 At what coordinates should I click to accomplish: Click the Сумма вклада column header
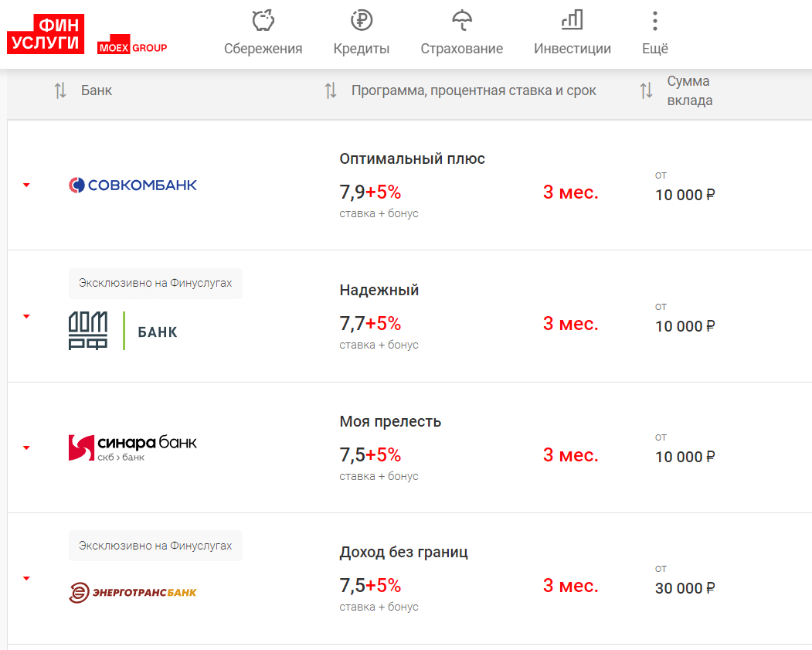(x=690, y=90)
